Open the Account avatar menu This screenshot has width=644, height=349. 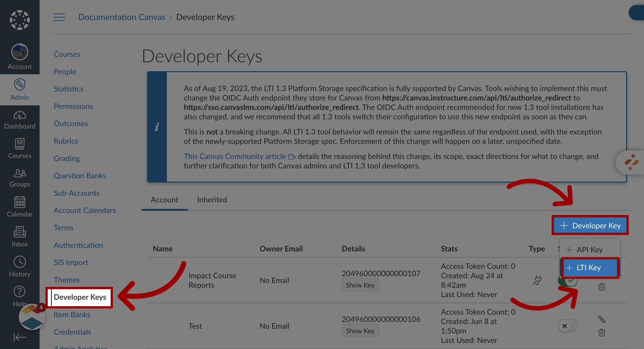click(20, 57)
